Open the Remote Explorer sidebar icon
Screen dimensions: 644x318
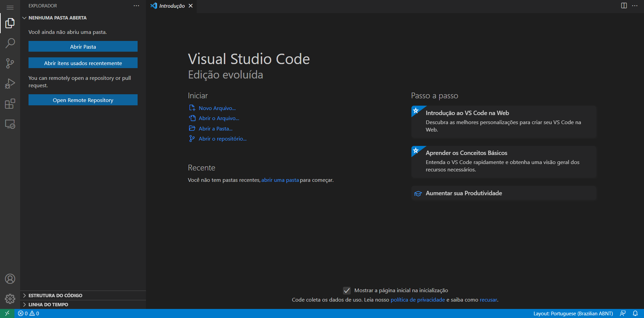coord(10,124)
